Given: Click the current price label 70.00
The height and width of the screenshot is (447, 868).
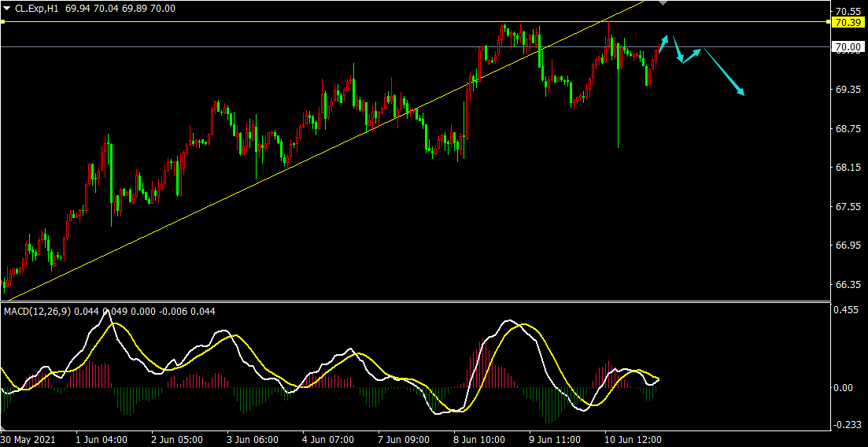Looking at the screenshot, I should pos(849,47).
